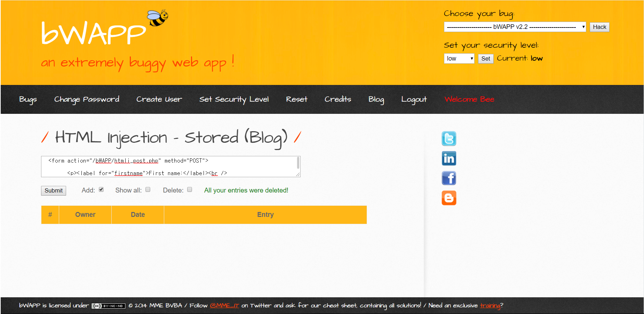Click the 'All your entries were deleted!' message
Screen dimensions: 644x314
246,190
